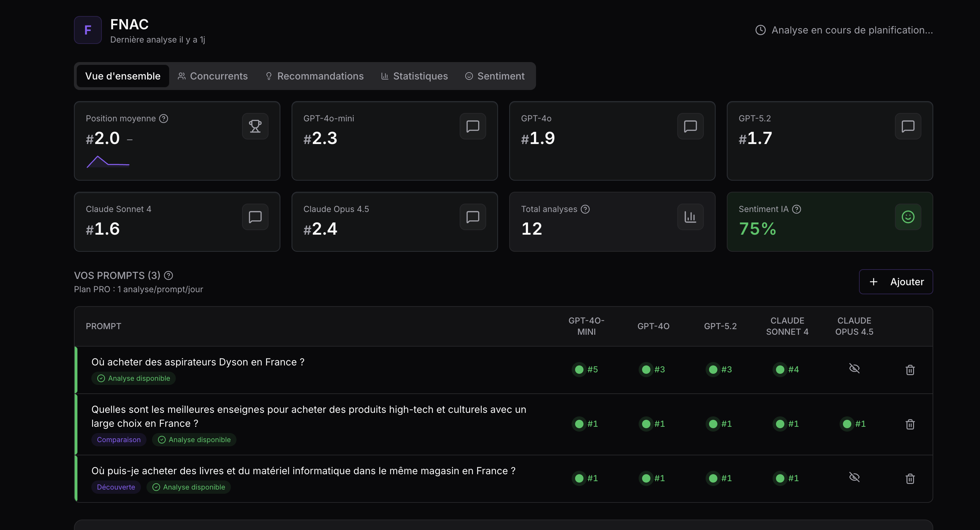Click the trophy icon in Position moyenne card
Screen dimensions: 980x530
coord(255,126)
